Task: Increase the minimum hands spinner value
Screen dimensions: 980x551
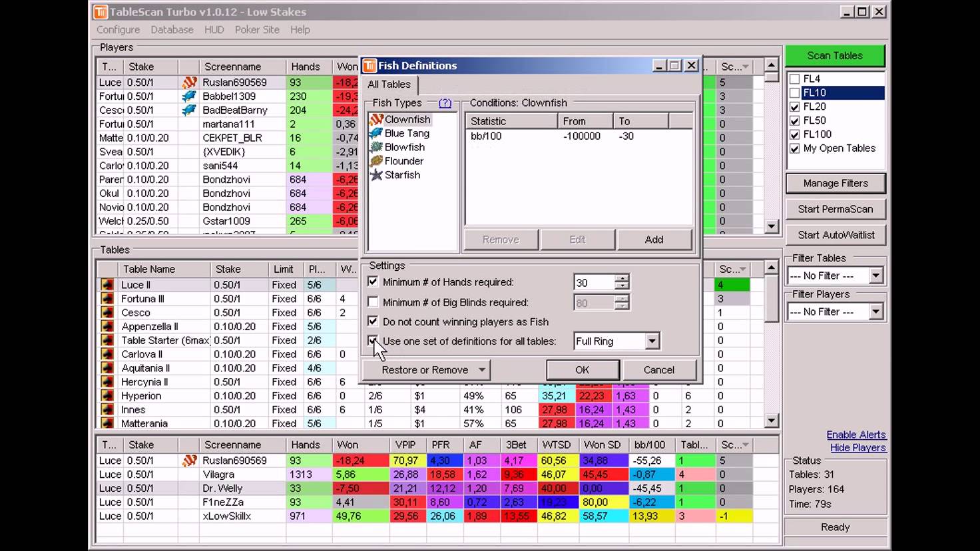Action: (622, 278)
